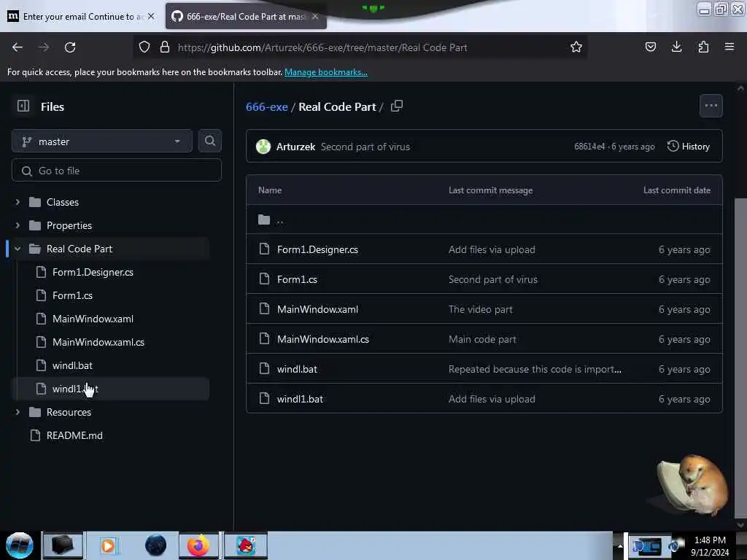
Task: Click the dark globe taskbar icon
Action: [x=156, y=545]
